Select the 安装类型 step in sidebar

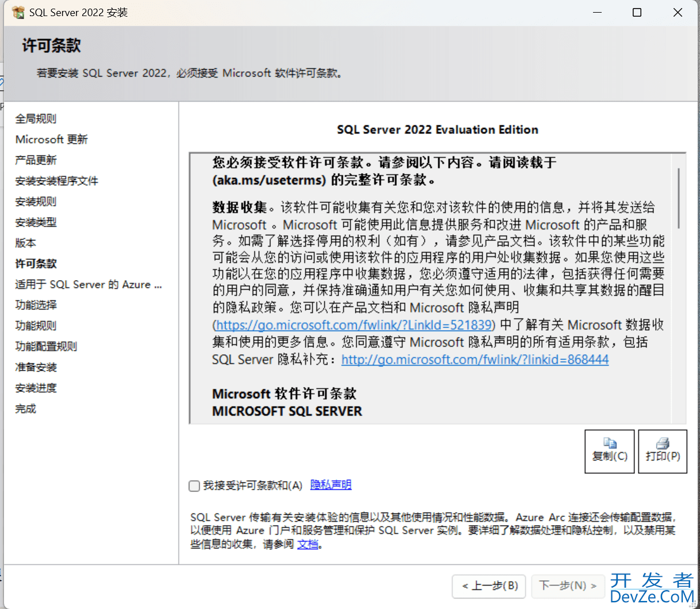coord(36,222)
